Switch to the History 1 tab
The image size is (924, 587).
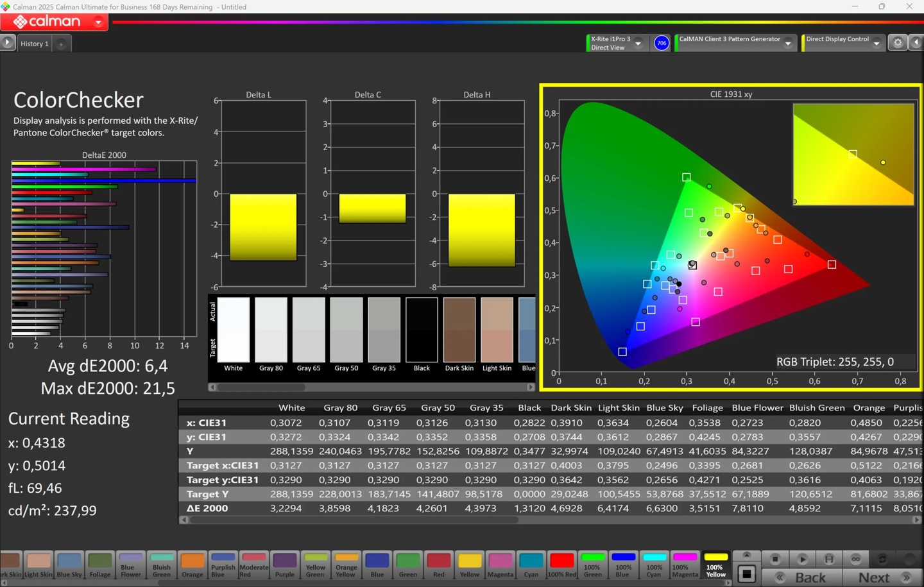(x=35, y=44)
